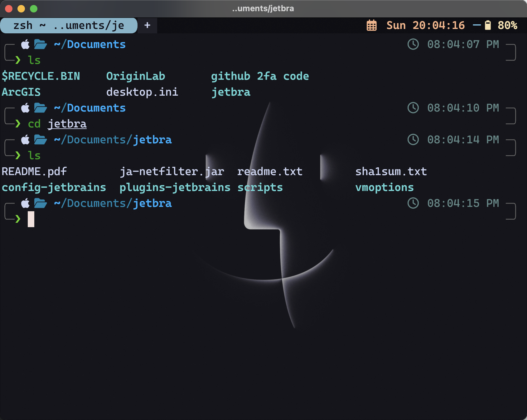The image size is (527, 420).
Task: Click folder icon in 08:04:14 PM prompt
Action: coord(41,140)
